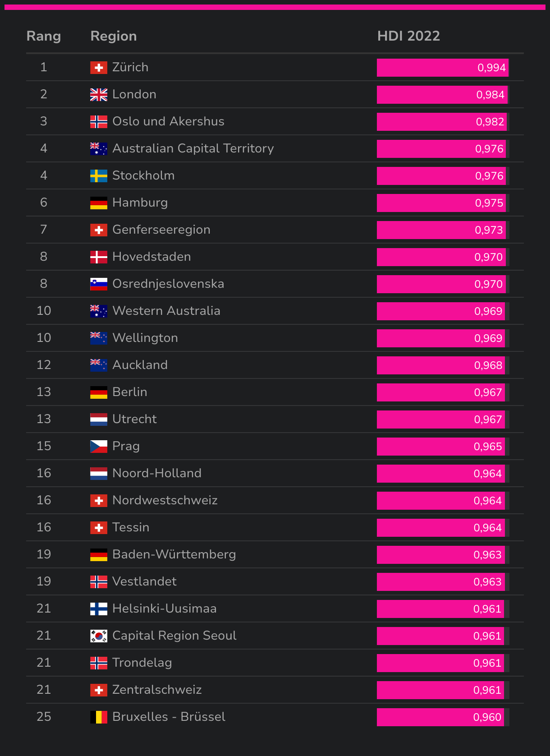Click the Swedish flag beside Stockholm
Image resolution: width=550 pixels, height=756 pixels.
[x=99, y=176]
